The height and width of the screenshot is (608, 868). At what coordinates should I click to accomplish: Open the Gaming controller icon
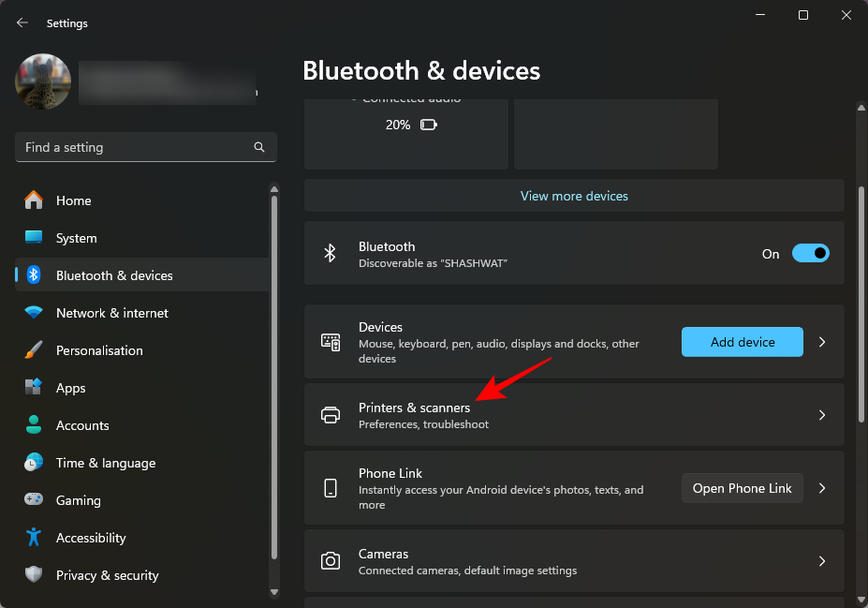pos(34,500)
